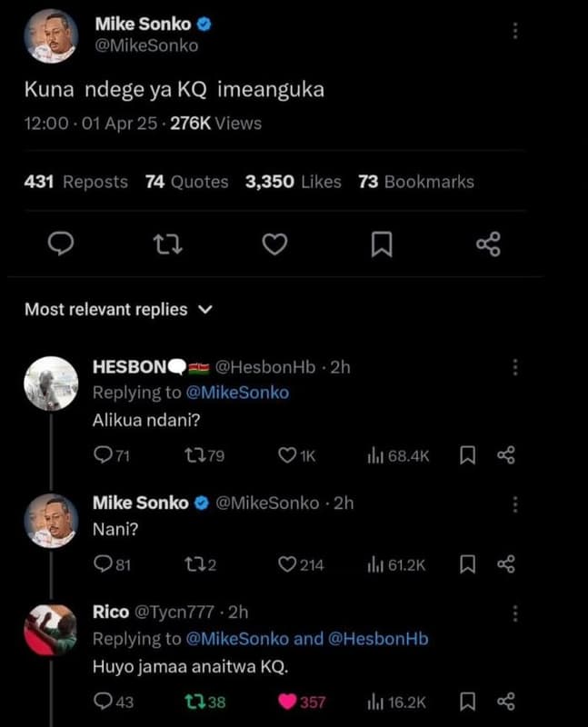This screenshot has width=588, height=727.
Task: Open the three-dot menu on the main tweet
Action: point(513,33)
